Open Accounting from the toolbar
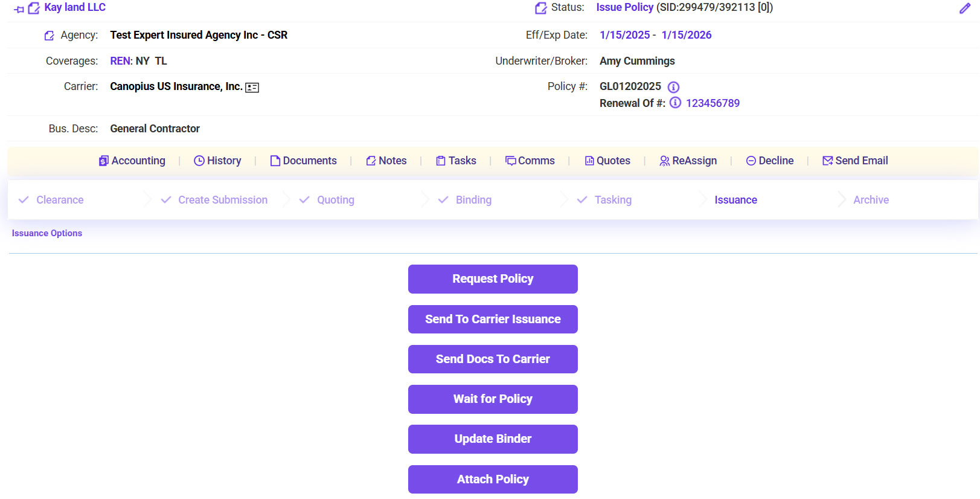Screen dimensions: 980x499 (132, 161)
